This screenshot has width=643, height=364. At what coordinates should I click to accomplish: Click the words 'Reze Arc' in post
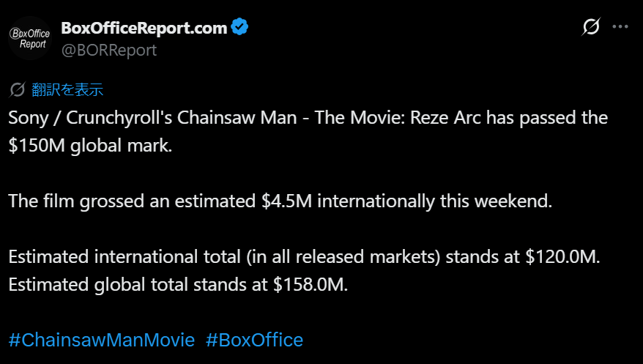pos(445,118)
